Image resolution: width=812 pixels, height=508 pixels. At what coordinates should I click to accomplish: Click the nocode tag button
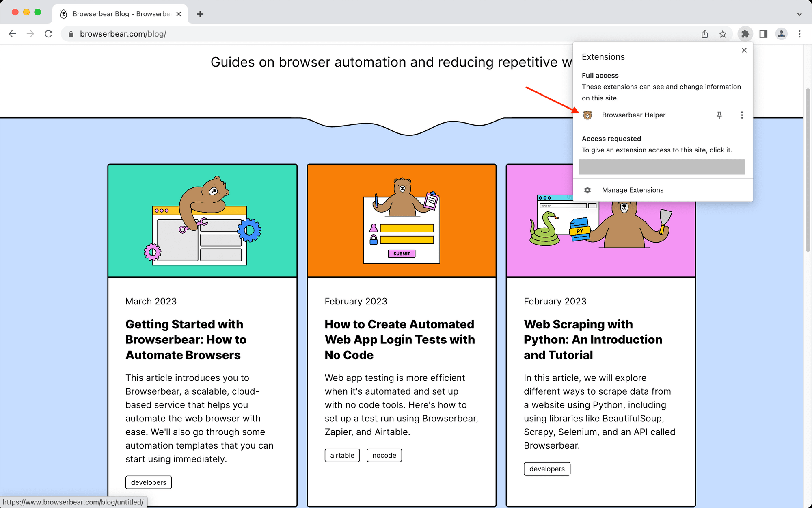pos(384,455)
